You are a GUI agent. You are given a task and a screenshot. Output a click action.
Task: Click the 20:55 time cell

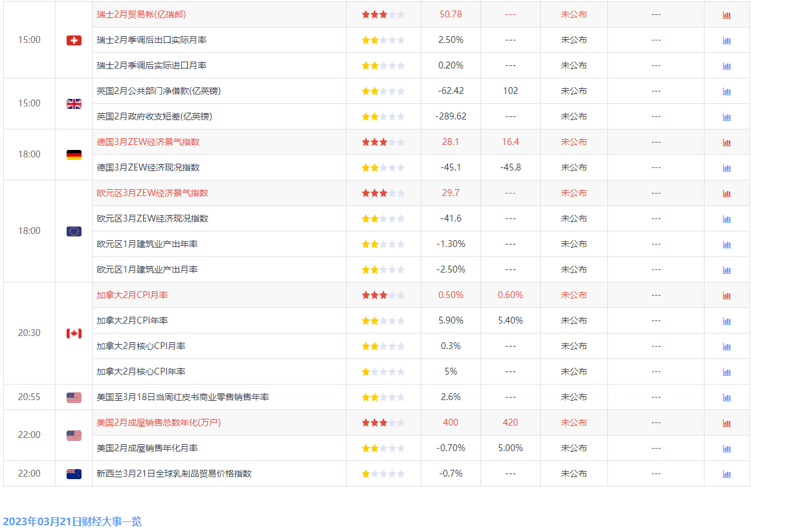click(29, 397)
